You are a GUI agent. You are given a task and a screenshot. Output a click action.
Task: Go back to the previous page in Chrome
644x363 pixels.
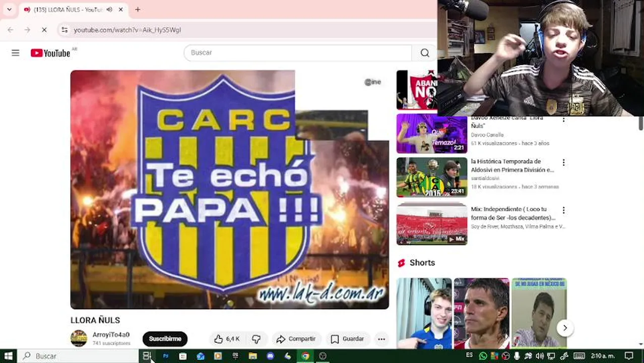coord(11,30)
